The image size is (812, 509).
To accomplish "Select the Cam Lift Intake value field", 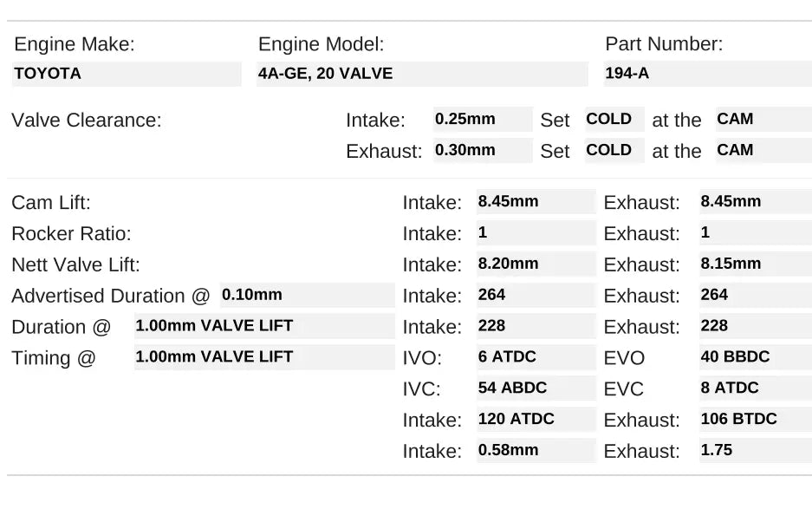I will click(x=536, y=202).
